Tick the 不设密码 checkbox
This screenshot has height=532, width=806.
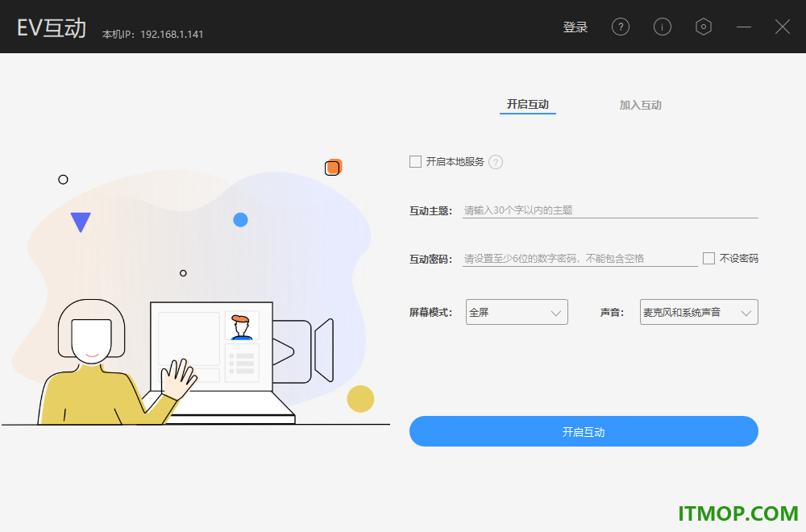coord(708,258)
